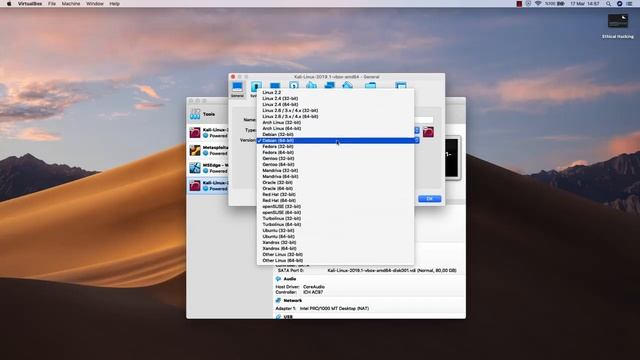
Task: Choose Linux 2.4 (32-bit) version
Action: 336,98
